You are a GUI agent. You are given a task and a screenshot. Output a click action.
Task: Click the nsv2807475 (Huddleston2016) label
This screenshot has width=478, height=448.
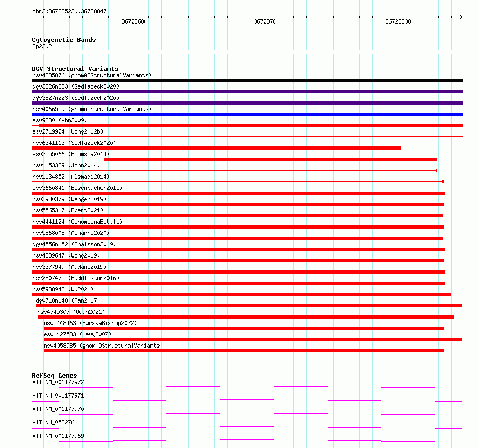[76, 278]
